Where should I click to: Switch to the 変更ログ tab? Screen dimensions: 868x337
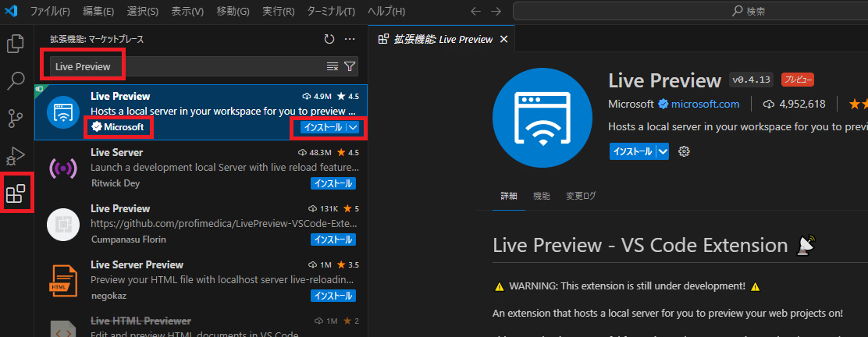pos(581,195)
